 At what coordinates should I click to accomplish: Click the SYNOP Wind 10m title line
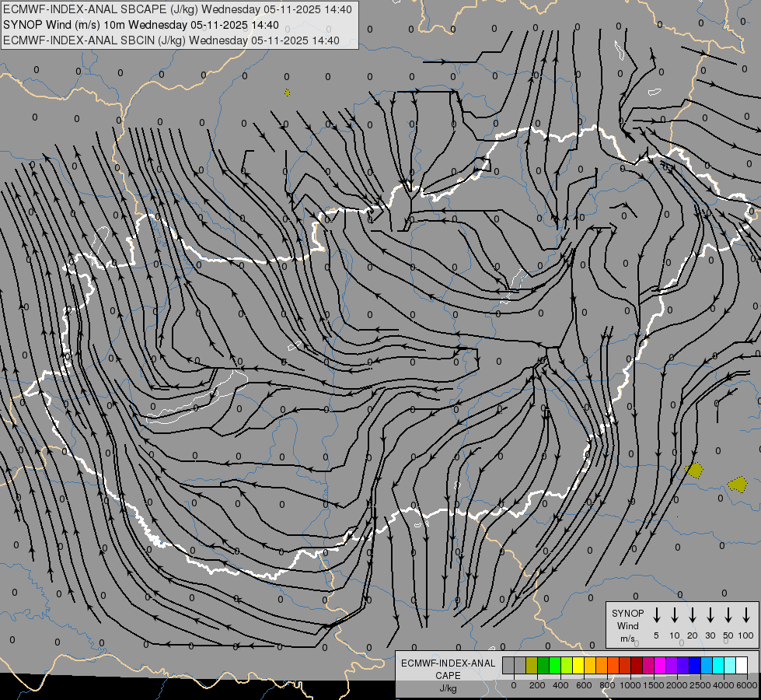coord(141,25)
